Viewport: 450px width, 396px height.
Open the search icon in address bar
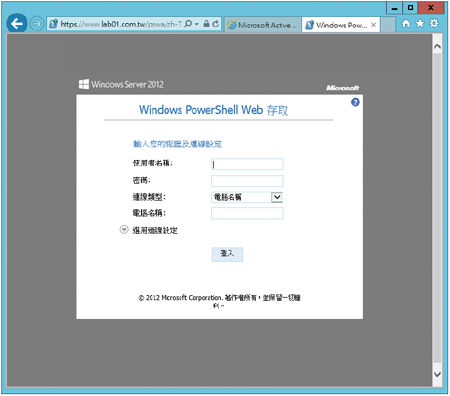(x=188, y=24)
